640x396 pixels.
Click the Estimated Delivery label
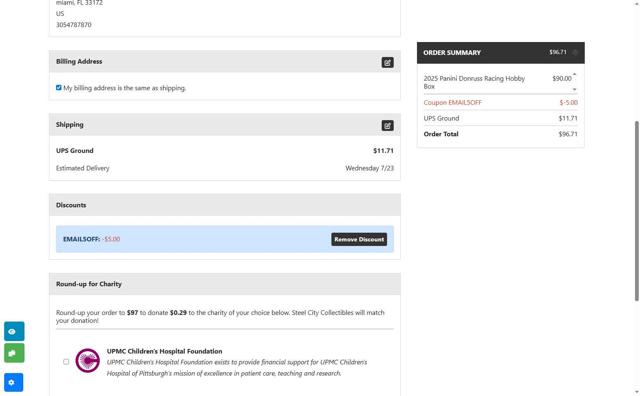pos(82,168)
